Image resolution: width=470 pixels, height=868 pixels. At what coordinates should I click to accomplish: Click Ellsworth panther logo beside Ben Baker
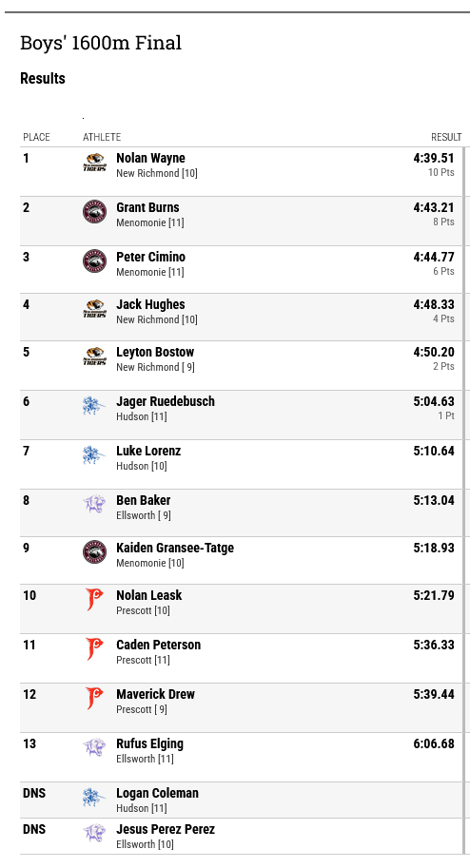(94, 505)
